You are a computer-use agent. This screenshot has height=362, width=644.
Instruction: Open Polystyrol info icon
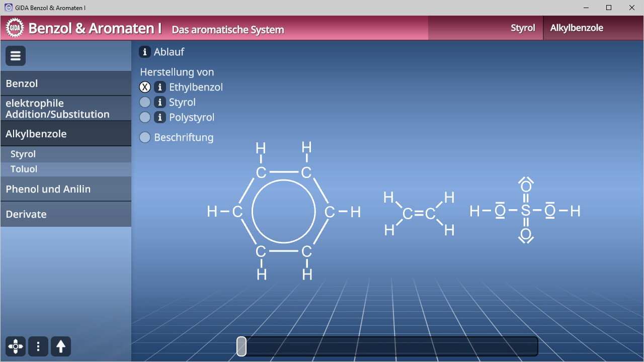coord(160,117)
